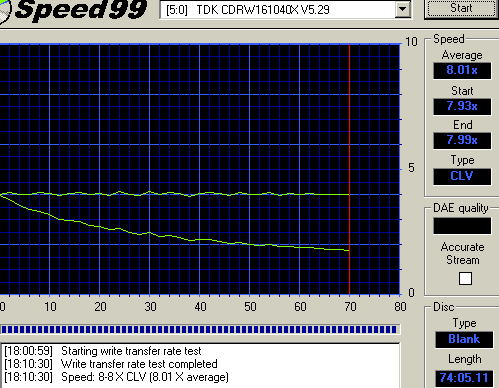Click the Start speed 7.93x readout
Image resolution: width=499 pixels, height=388 pixels.
click(x=462, y=106)
